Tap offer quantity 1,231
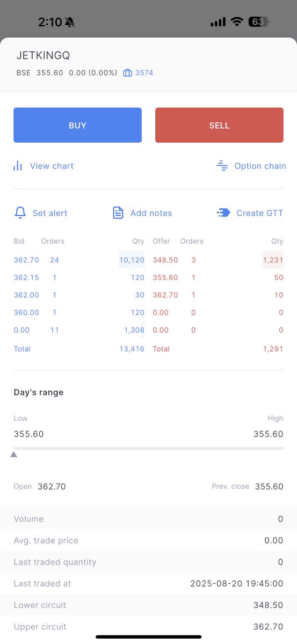The width and height of the screenshot is (297, 644). point(273,260)
